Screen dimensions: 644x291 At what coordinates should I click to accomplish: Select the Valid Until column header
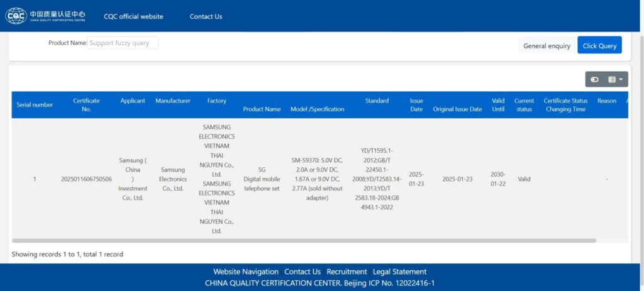(498, 105)
